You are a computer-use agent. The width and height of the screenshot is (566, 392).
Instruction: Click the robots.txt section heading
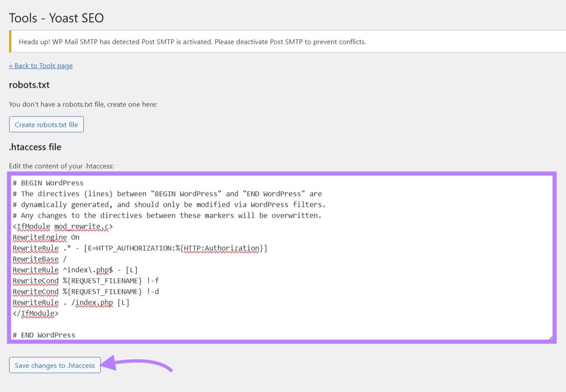pos(29,85)
